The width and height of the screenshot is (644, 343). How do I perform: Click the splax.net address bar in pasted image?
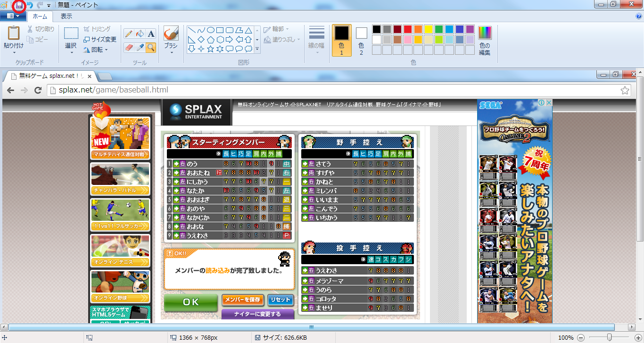339,90
